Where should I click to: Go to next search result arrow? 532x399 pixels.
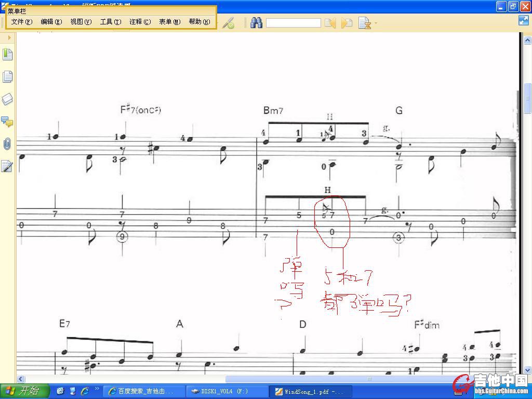347,23
